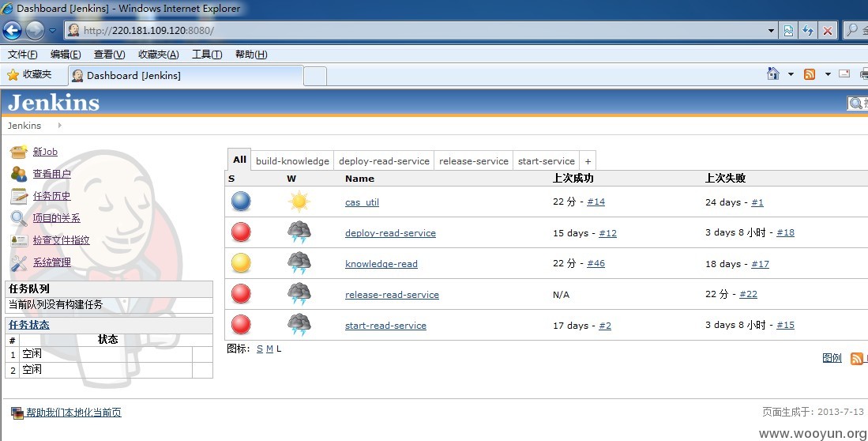Open the 任务状态 executor status link
The width and height of the screenshot is (868, 441).
(x=28, y=325)
